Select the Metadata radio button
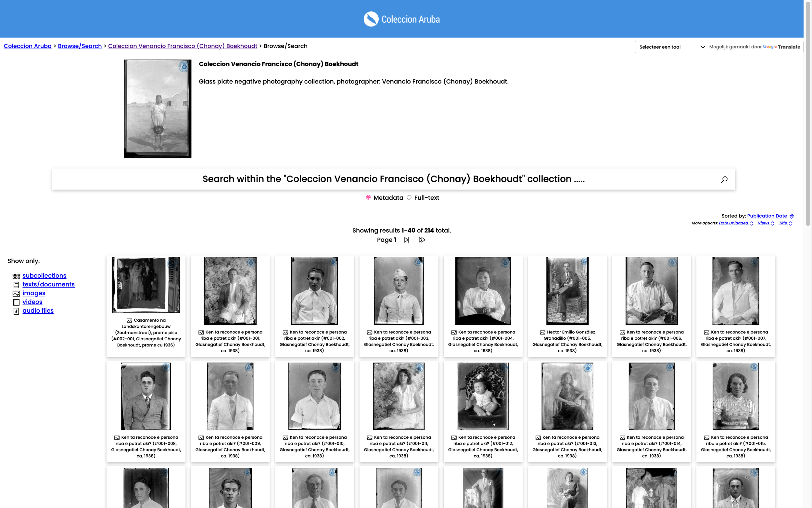 [x=368, y=198]
